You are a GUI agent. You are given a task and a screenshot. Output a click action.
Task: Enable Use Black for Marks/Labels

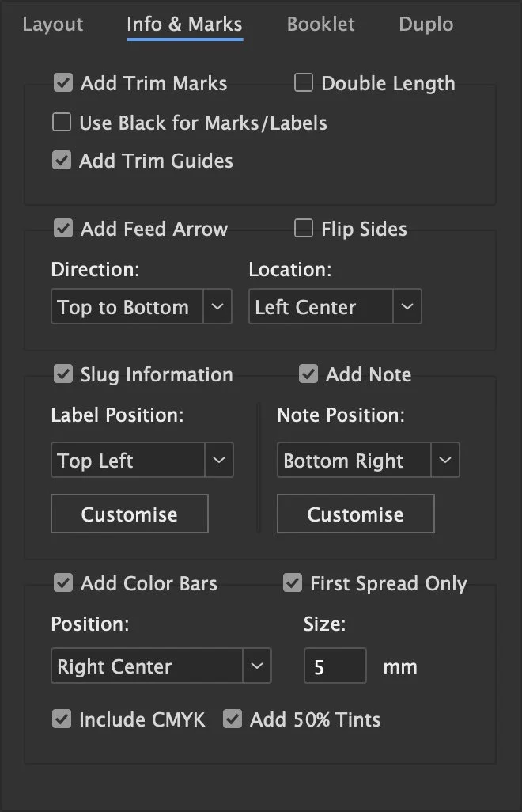click(x=62, y=122)
